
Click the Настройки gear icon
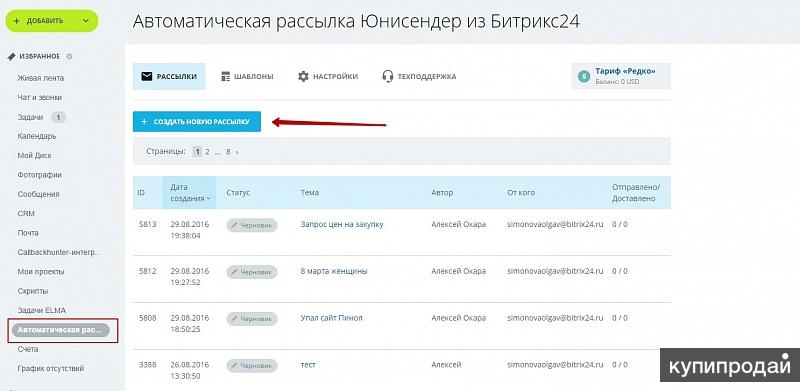[304, 77]
